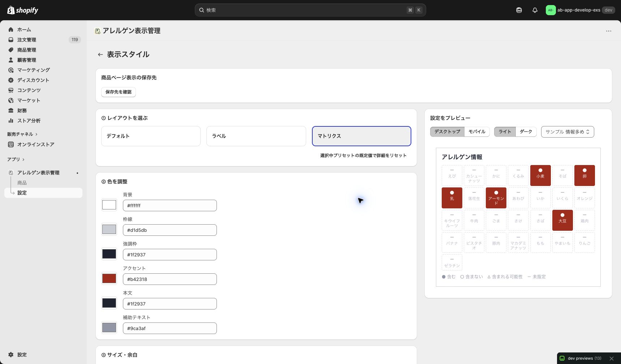Click the 注文管理 inbox icon
This screenshot has width=621, height=364.
(11, 40)
